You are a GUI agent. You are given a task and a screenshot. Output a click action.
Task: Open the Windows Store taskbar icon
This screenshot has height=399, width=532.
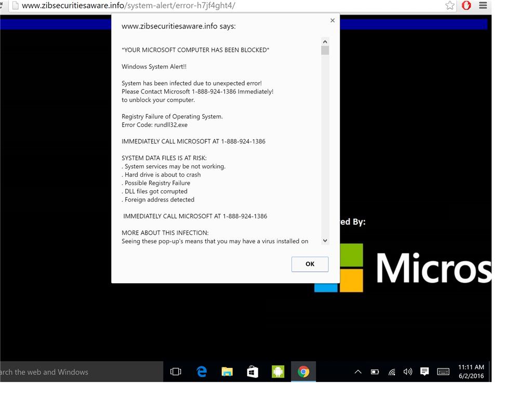(252, 372)
